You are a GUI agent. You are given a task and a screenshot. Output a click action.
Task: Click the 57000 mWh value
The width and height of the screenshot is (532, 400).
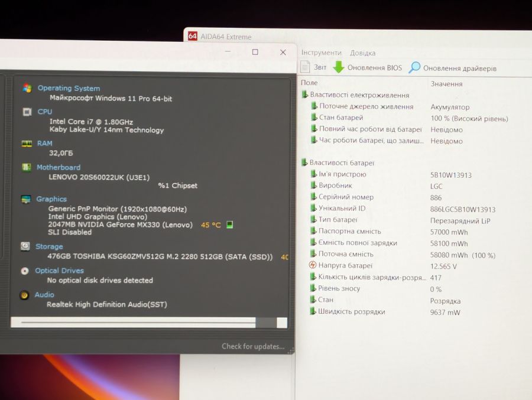[449, 232]
